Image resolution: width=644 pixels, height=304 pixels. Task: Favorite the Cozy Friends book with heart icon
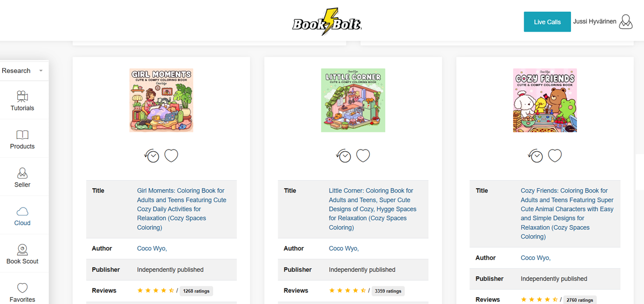(x=555, y=155)
